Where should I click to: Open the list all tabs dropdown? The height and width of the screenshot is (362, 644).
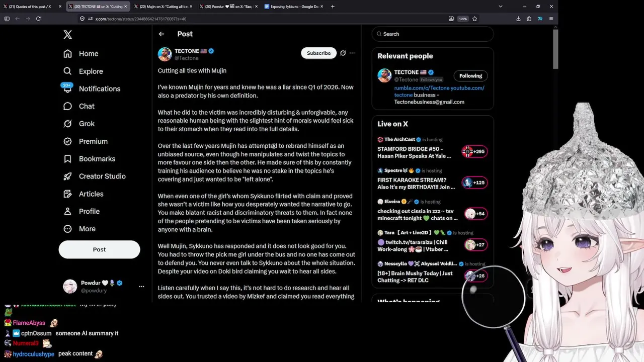click(500, 7)
